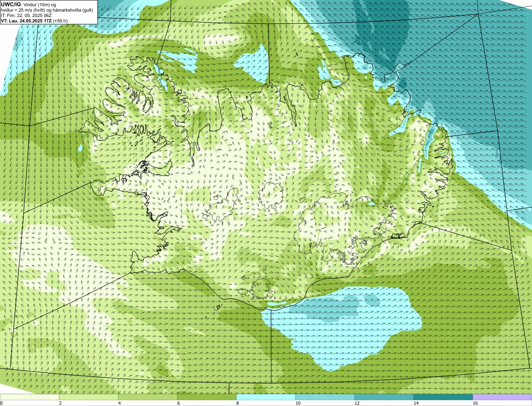Click the legend scale label "12"

[x=357, y=403]
